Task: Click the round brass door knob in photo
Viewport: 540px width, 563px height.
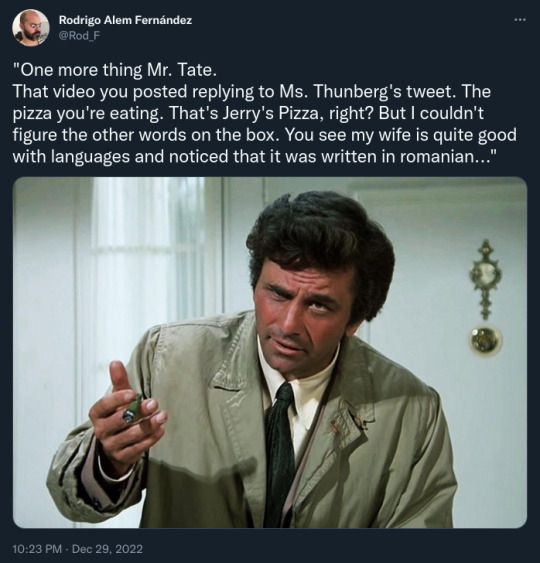Action: [485, 340]
